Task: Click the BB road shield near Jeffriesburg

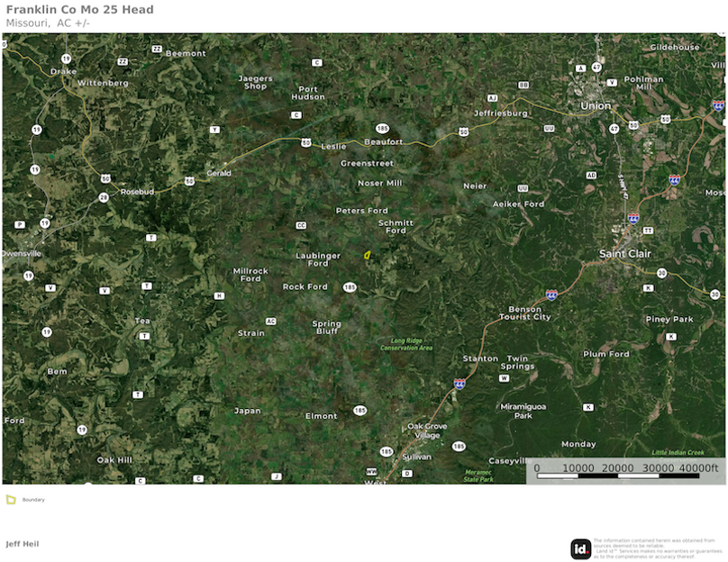Action: click(x=523, y=85)
